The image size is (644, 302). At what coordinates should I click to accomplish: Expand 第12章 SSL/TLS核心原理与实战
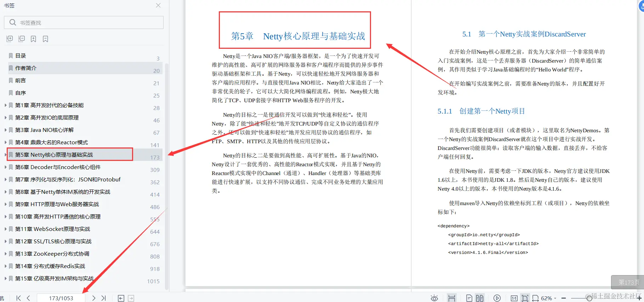[x=5, y=241]
